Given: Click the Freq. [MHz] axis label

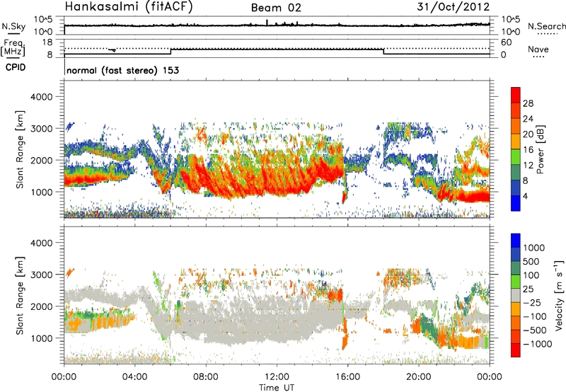Looking at the screenshot, I should click(x=13, y=48).
